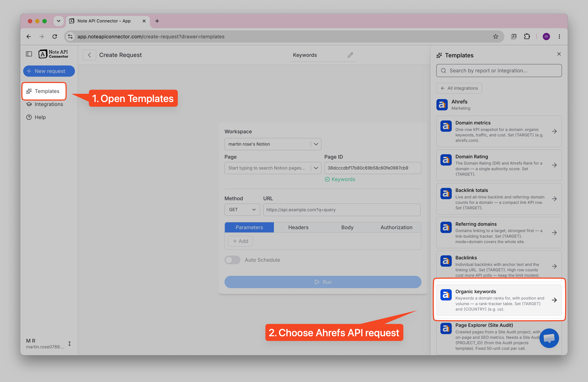Switch to the Body tab
The image size is (588, 382).
347,227
